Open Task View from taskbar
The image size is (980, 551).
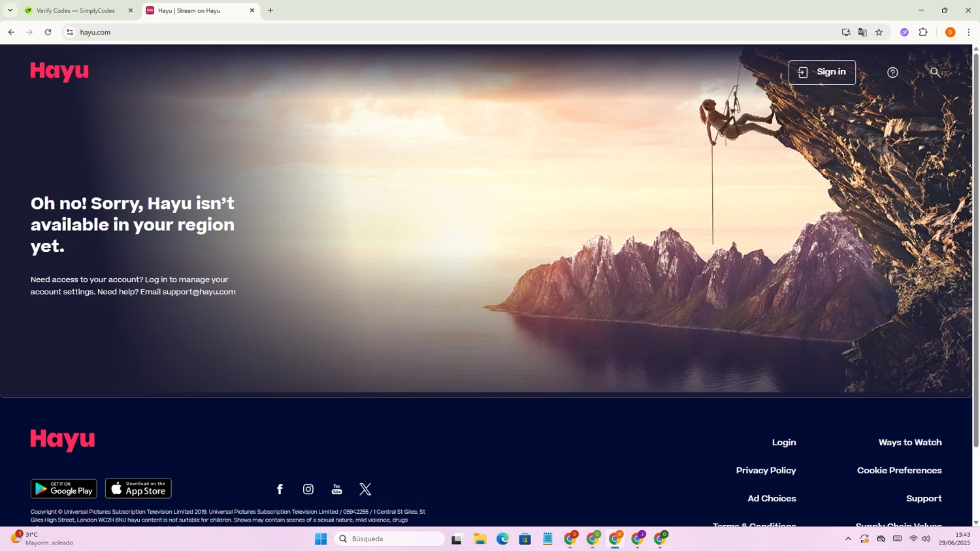click(x=457, y=539)
